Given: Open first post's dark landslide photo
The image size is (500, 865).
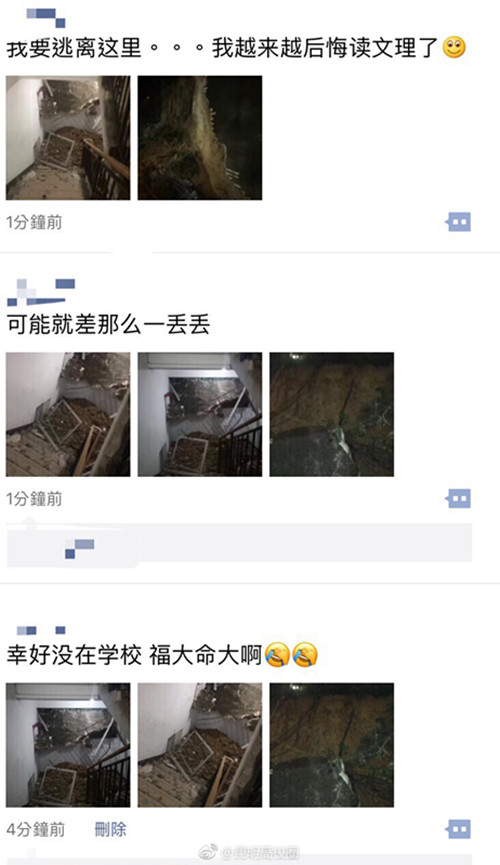Looking at the screenshot, I should point(200,138).
